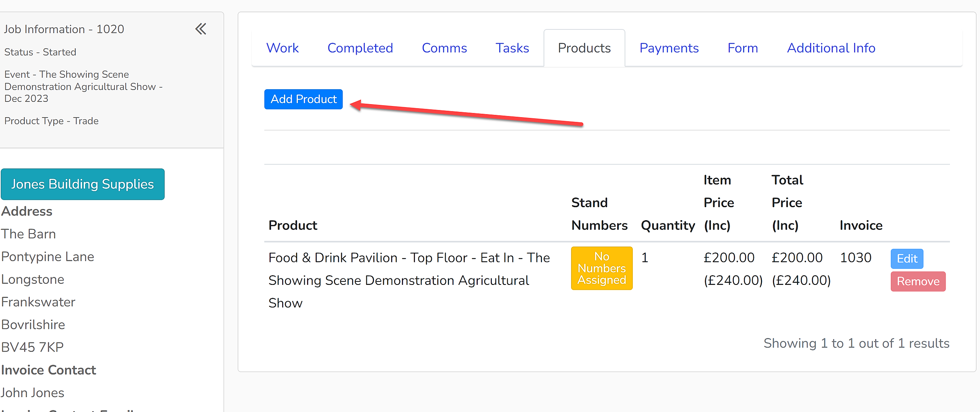Switch to the Completed tab
Screen dimensions: 980x412
tap(360, 48)
